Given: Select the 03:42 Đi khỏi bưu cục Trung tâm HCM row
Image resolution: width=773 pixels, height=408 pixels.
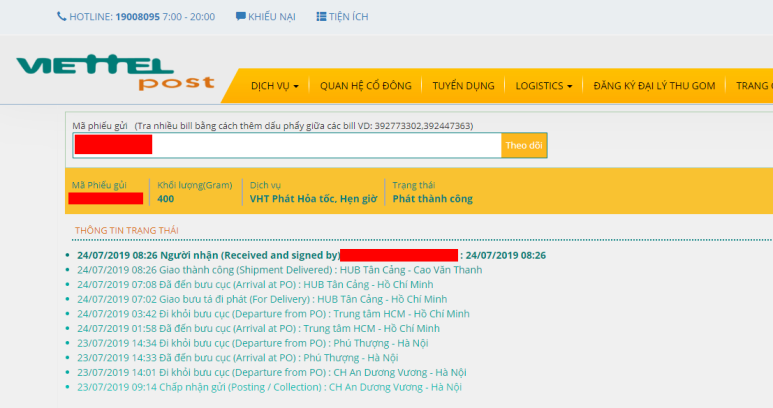Looking at the screenshot, I should pyautogui.click(x=273, y=314).
